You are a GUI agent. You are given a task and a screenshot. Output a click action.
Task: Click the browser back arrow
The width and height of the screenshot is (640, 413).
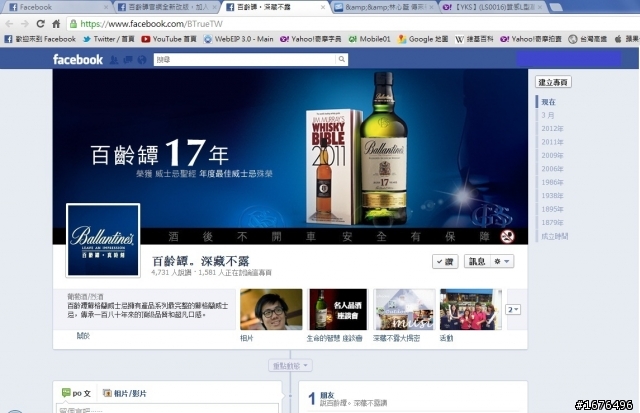coord(9,24)
